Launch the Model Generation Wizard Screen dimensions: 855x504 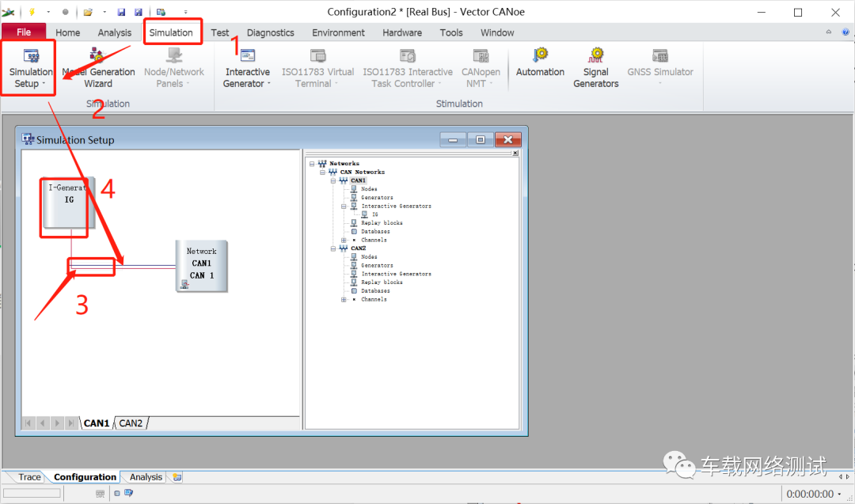click(98, 67)
